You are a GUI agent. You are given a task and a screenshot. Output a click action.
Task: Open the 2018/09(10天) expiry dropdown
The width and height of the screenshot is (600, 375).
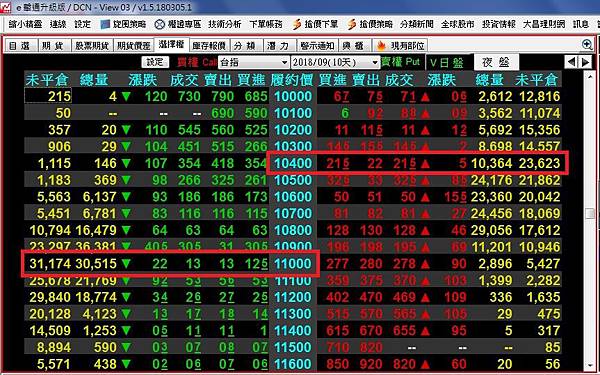click(x=335, y=62)
